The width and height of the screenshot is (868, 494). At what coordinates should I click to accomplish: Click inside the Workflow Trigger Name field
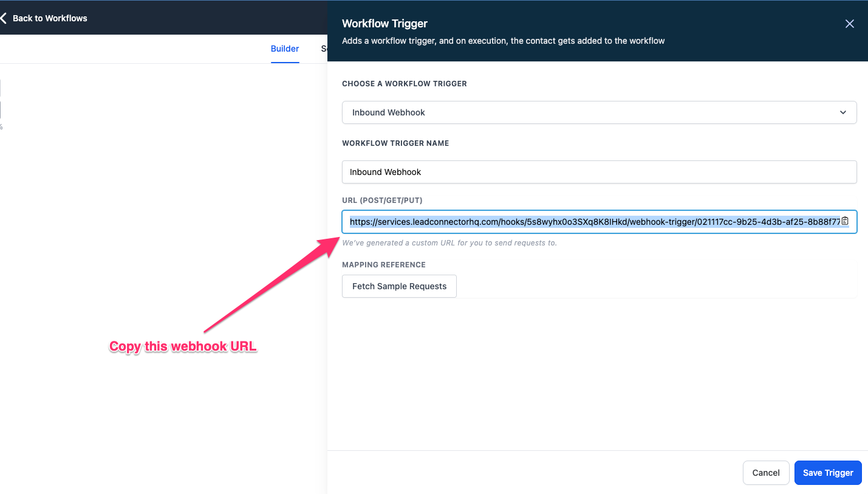599,172
